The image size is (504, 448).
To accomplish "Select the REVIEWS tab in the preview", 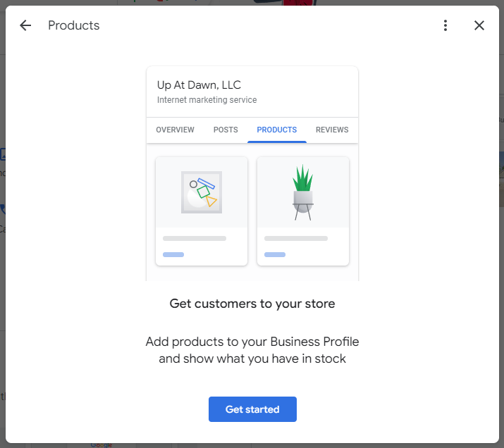I will [x=332, y=130].
